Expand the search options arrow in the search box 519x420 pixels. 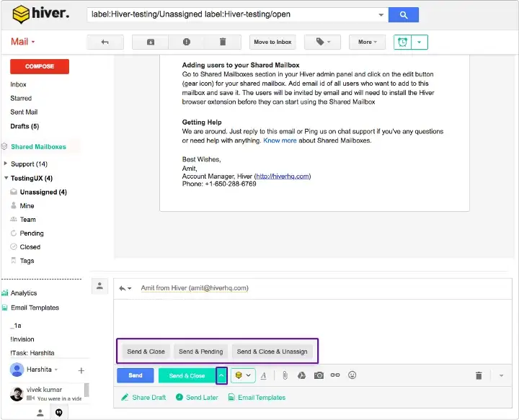(x=381, y=15)
